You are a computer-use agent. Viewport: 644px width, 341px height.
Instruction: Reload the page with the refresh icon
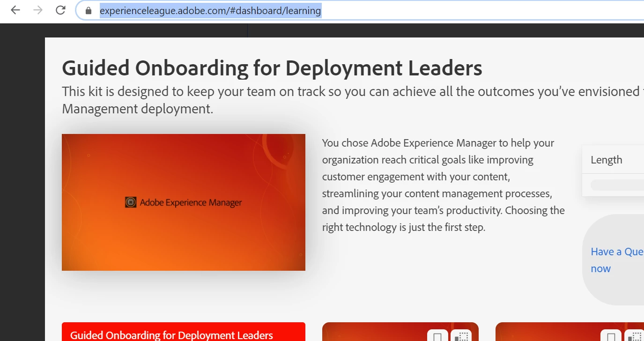pos(60,10)
